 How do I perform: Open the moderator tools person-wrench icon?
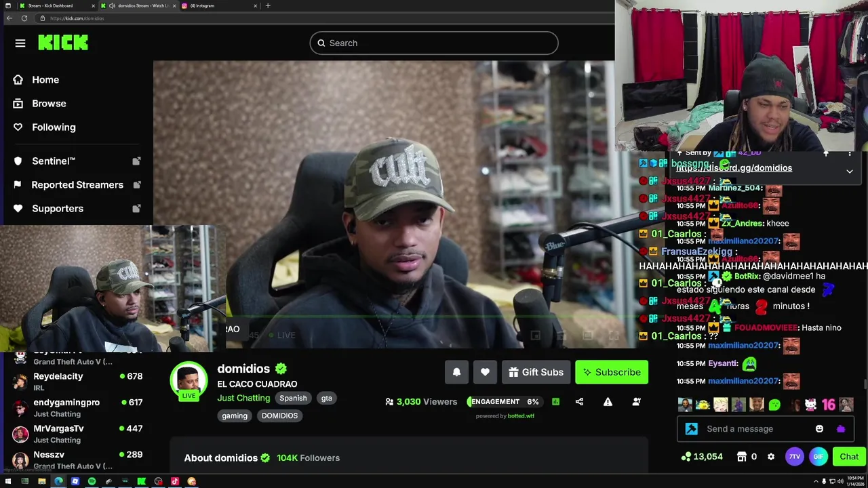(636, 402)
